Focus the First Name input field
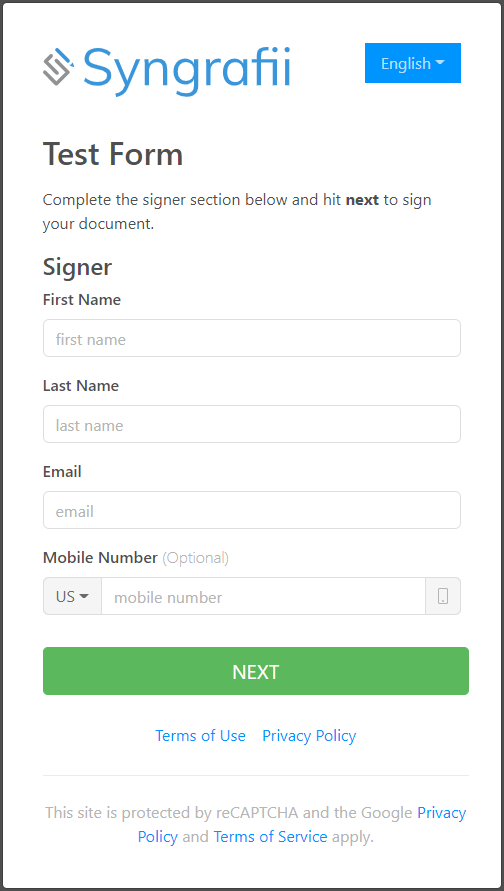 click(252, 338)
